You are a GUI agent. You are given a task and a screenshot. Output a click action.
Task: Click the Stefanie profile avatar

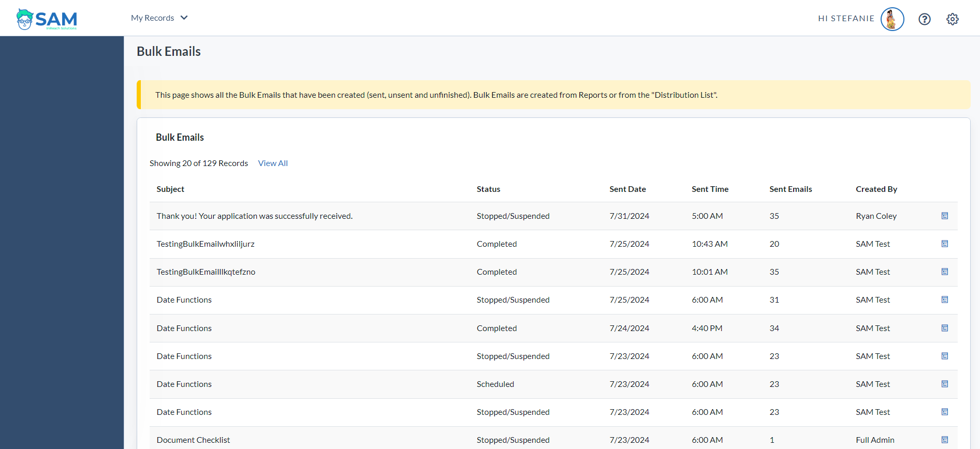click(892, 19)
